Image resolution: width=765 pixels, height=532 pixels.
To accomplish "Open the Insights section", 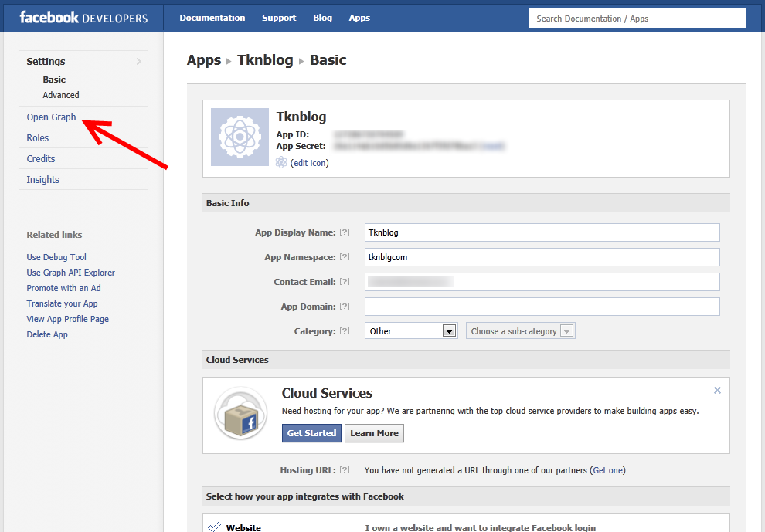I will (x=43, y=180).
